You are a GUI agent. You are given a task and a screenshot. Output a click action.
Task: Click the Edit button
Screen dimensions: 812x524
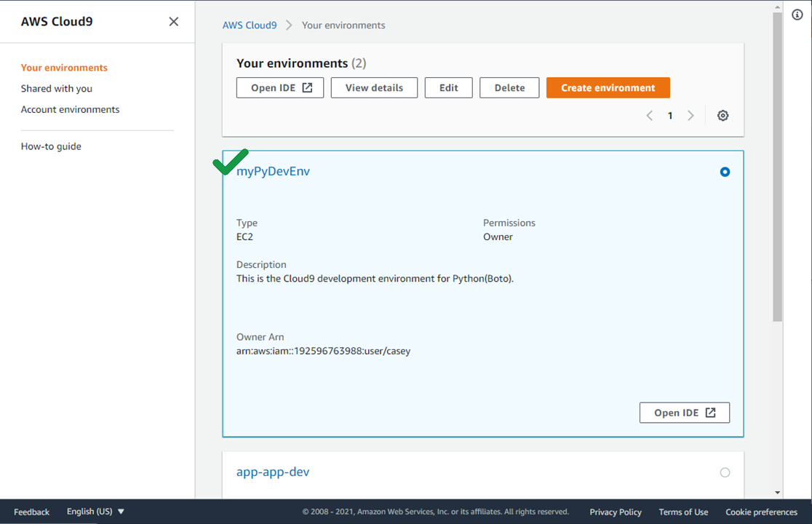click(448, 88)
